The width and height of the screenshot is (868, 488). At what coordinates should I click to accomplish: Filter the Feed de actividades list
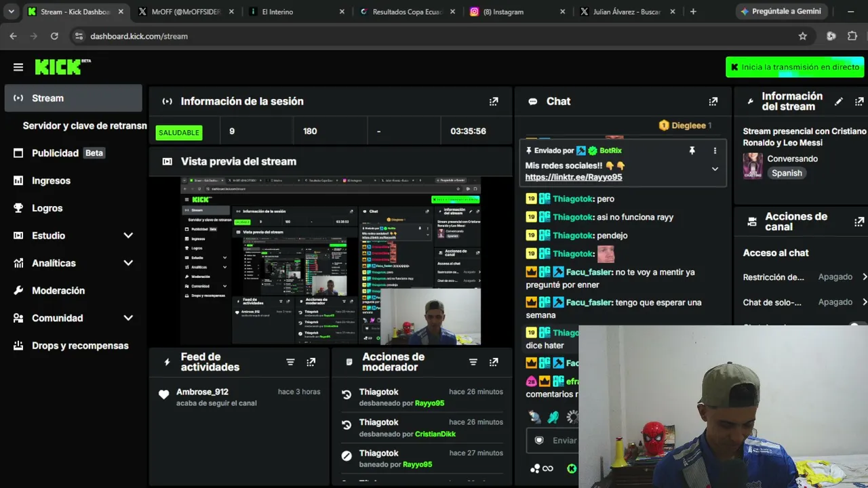click(290, 362)
